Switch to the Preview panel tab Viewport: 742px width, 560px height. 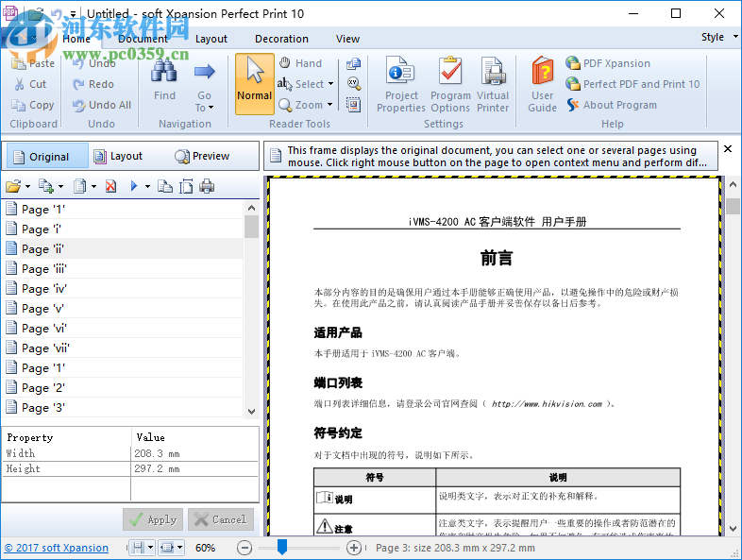(202, 156)
